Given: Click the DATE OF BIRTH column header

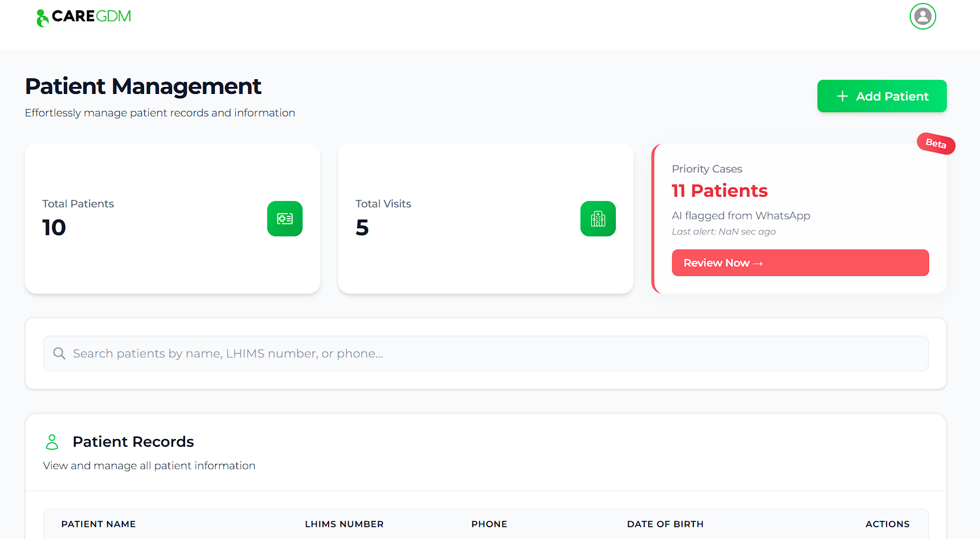Looking at the screenshot, I should pyautogui.click(x=665, y=524).
